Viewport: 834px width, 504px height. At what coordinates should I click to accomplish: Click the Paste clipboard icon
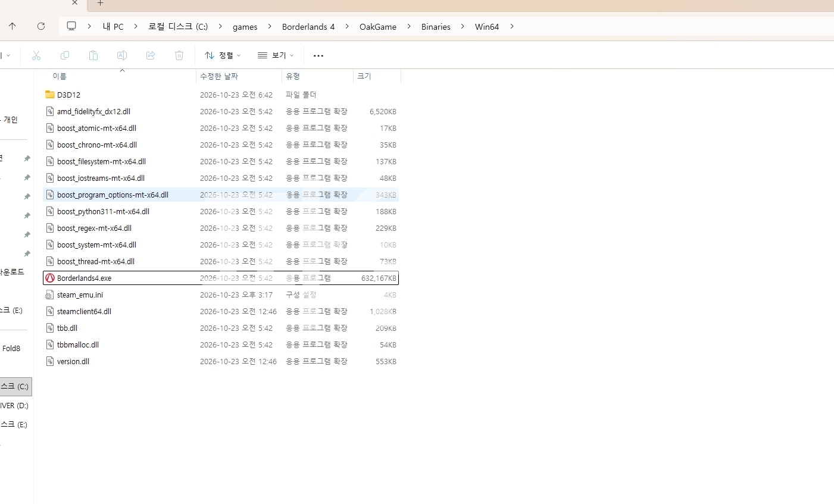click(x=93, y=55)
